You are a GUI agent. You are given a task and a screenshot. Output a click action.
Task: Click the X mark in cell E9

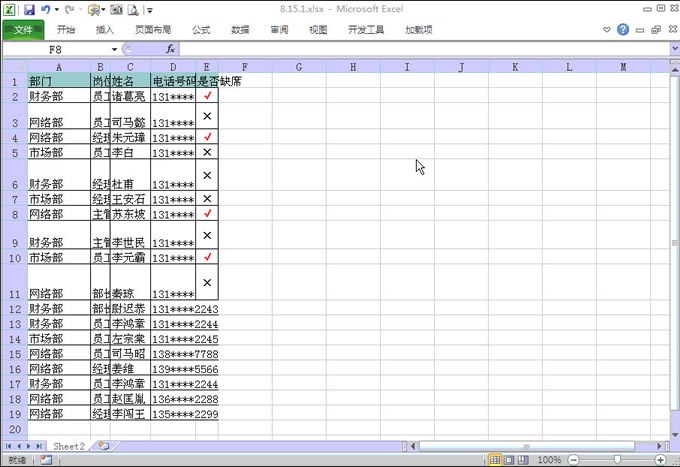(x=207, y=235)
